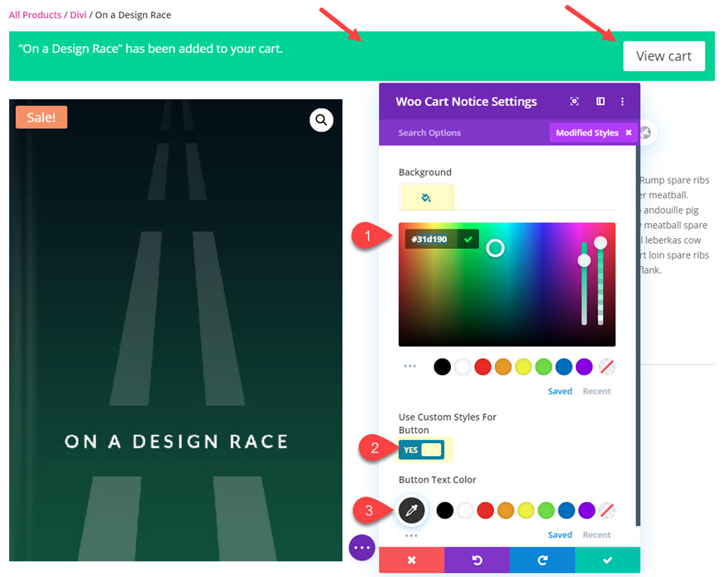The width and height of the screenshot is (728, 577).
Task: Discard changes with the red X button
Action: (411, 560)
